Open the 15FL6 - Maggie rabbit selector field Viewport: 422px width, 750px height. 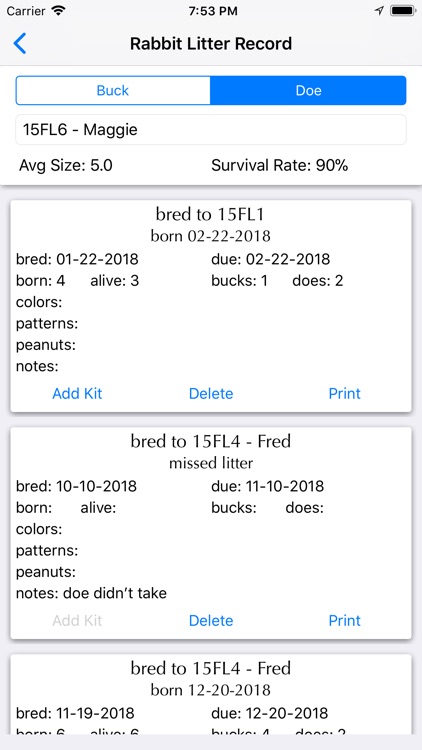211,130
